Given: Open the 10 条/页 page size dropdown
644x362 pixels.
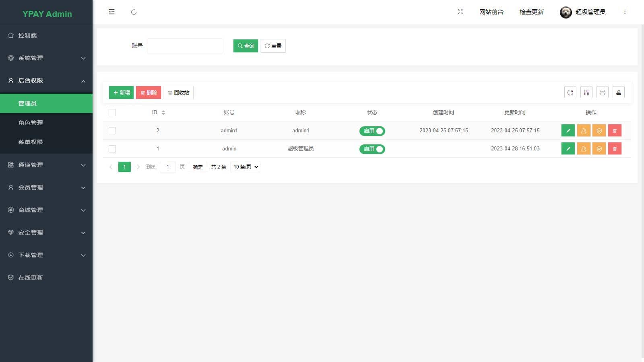Looking at the screenshot, I should tap(245, 167).
